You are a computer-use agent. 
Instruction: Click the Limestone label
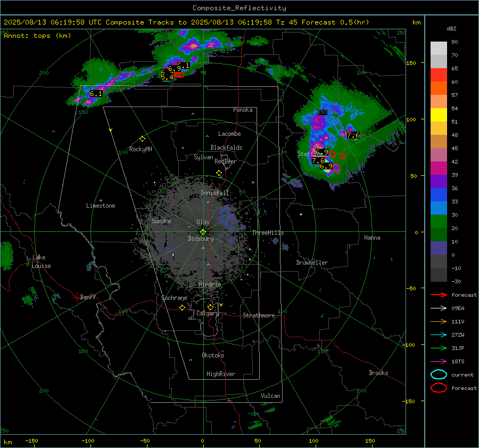(x=101, y=206)
